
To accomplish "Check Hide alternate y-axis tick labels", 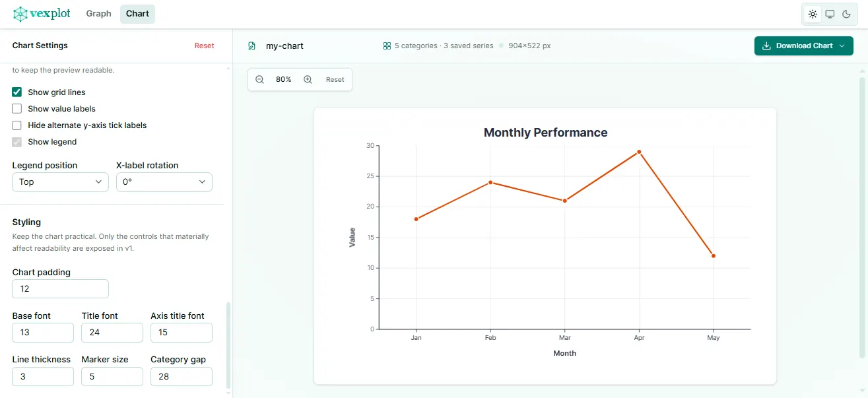I will (17, 125).
